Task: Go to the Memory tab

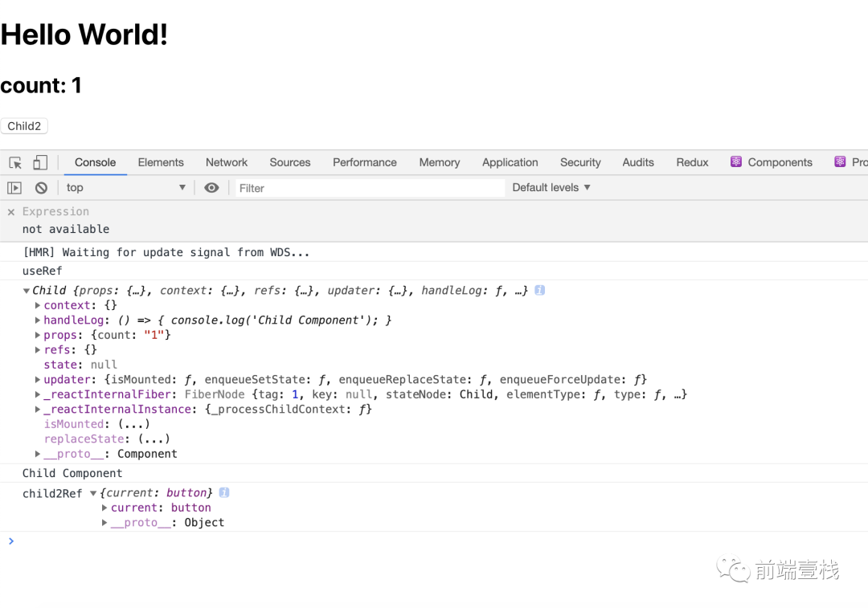Action: pyautogui.click(x=440, y=163)
